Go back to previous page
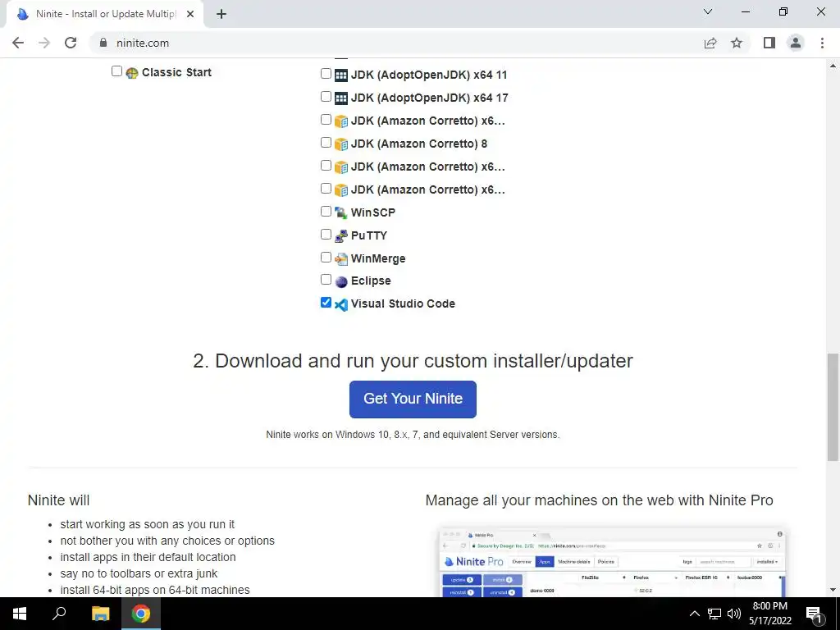 coord(18,43)
